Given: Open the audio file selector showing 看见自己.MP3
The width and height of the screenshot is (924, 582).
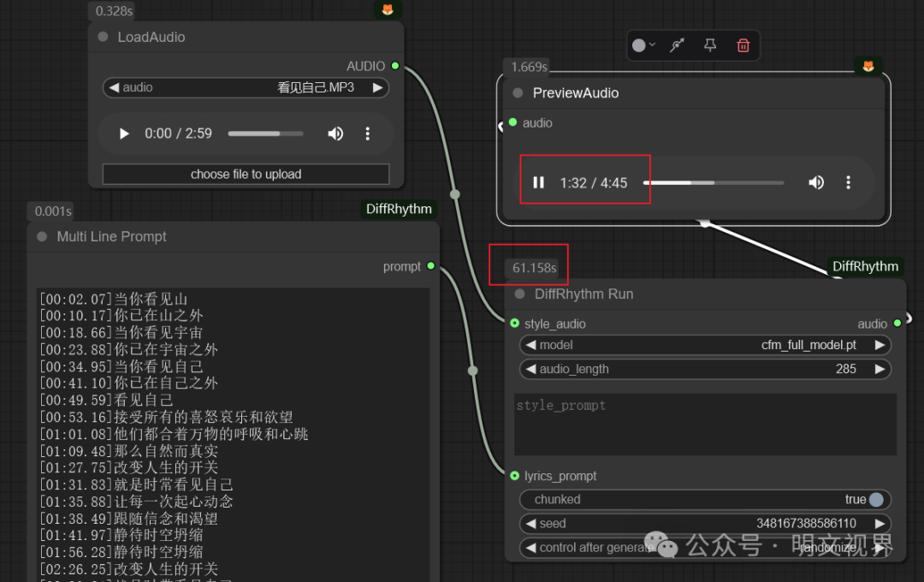Looking at the screenshot, I should click(246, 87).
